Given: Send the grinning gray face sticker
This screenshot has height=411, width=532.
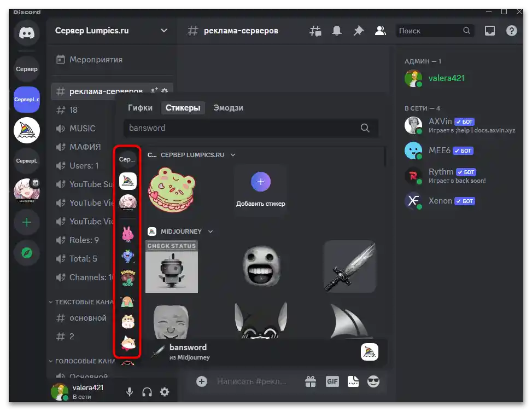Looking at the screenshot, I should pos(261,267).
